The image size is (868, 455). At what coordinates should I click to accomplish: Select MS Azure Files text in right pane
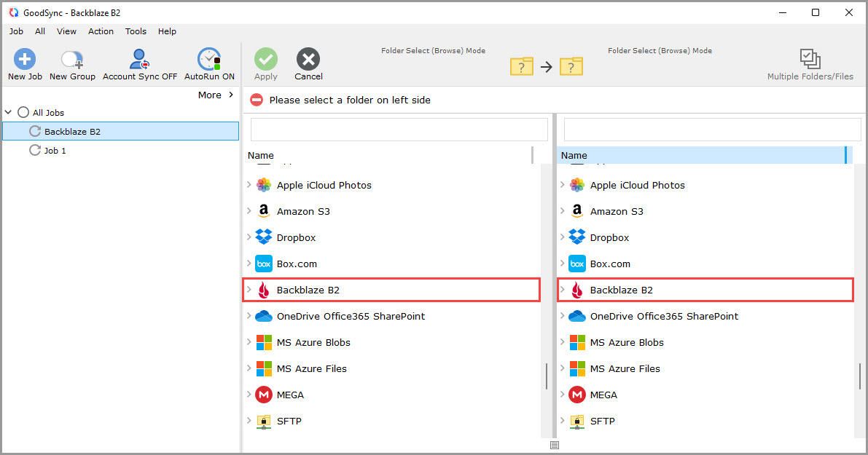(x=625, y=369)
